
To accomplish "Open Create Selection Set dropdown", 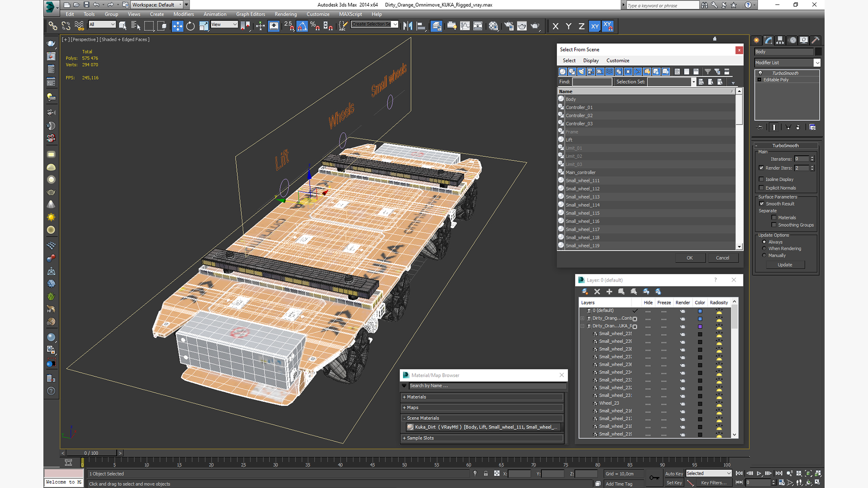I will tap(395, 24).
